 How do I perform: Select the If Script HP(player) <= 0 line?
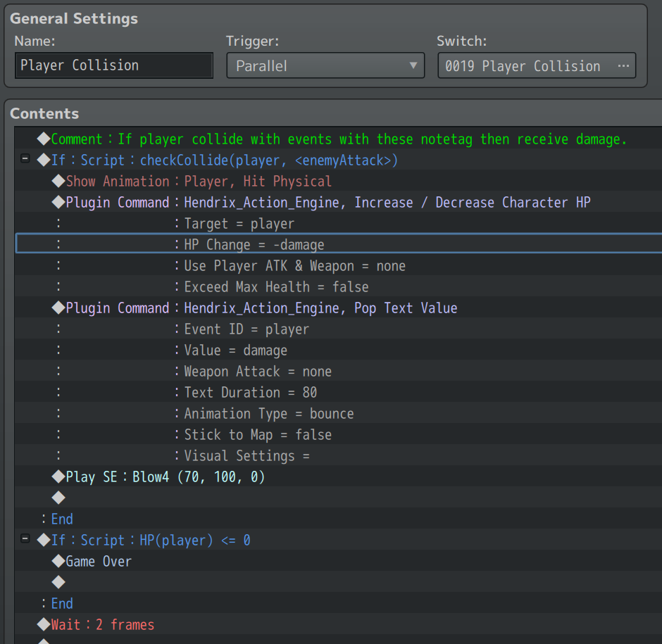click(x=338, y=540)
